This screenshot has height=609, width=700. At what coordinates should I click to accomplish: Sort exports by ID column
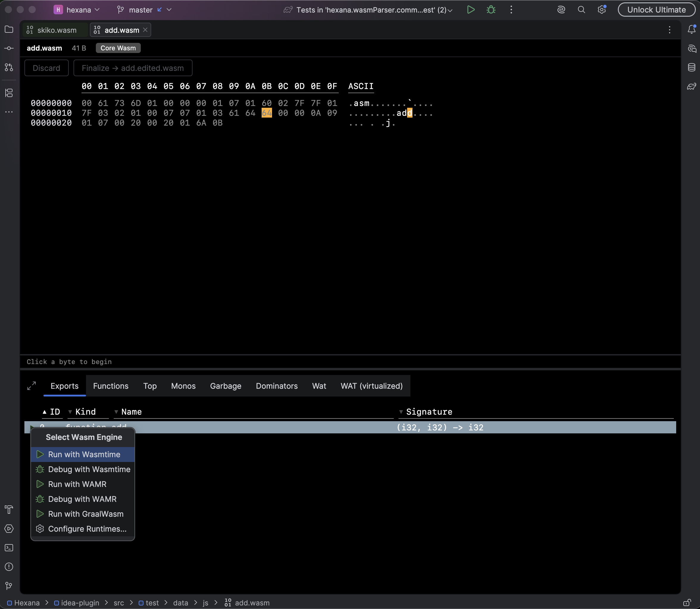pos(52,412)
